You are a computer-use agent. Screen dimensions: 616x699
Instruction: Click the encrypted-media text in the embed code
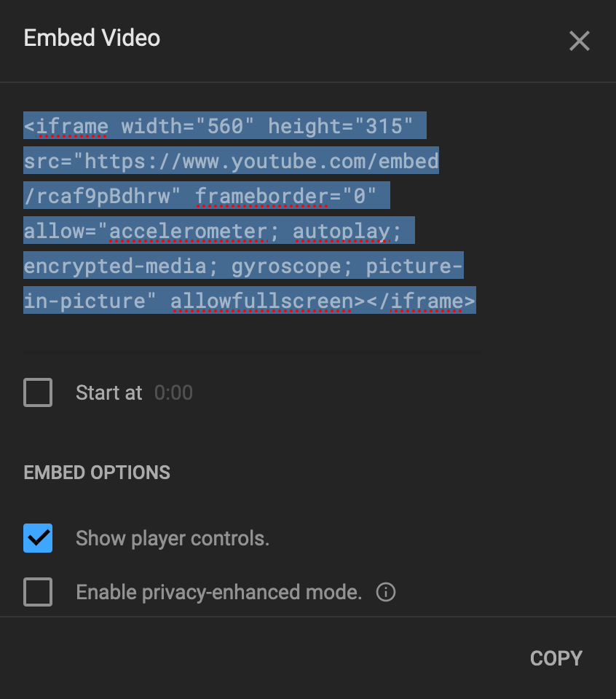[x=115, y=266]
